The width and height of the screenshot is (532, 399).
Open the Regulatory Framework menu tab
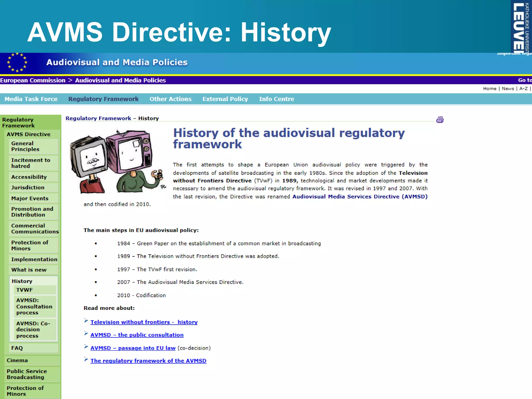[x=103, y=99]
